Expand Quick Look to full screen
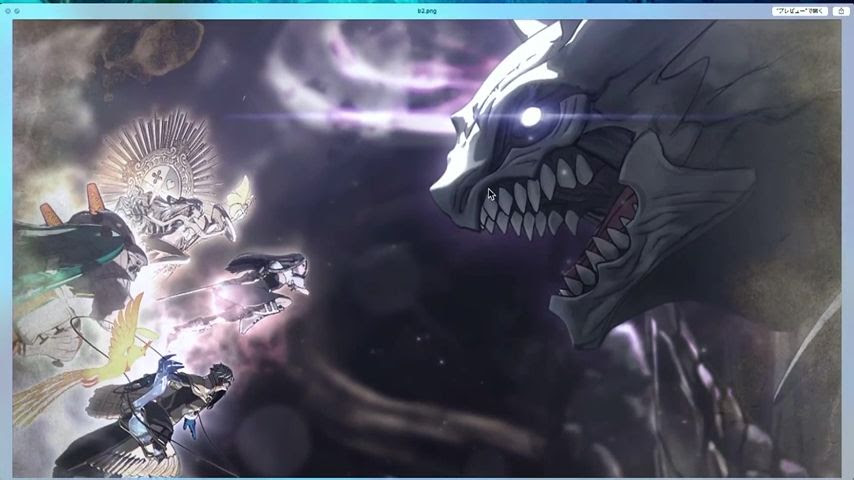 17,11
